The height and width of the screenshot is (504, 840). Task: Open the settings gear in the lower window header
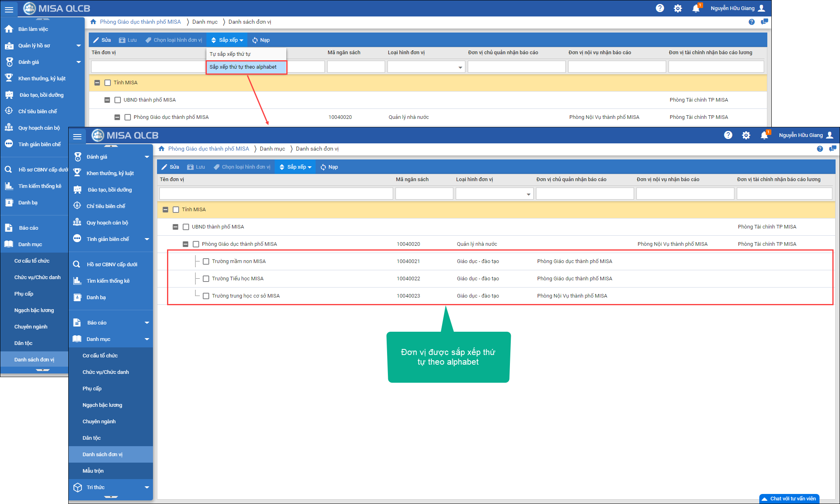point(746,135)
